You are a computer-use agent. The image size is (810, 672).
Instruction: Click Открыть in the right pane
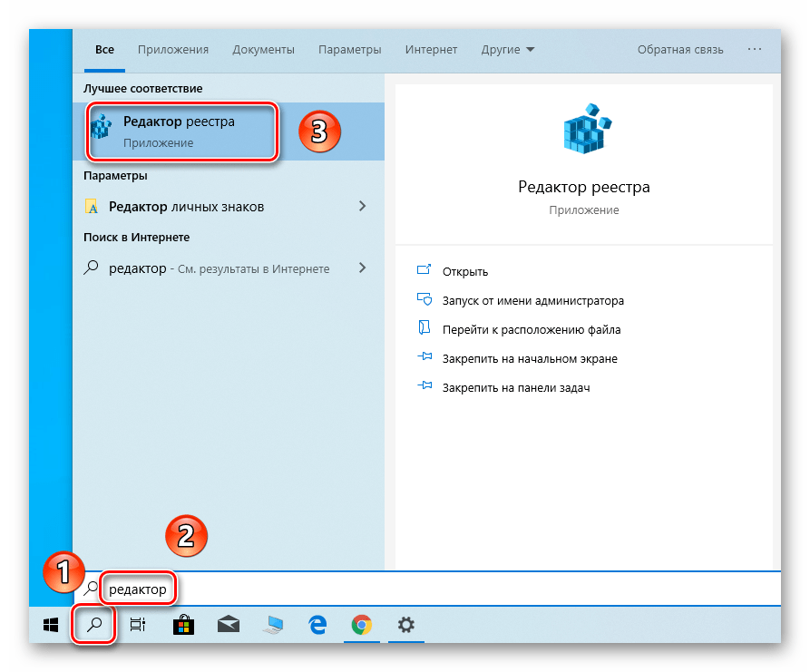(x=465, y=271)
